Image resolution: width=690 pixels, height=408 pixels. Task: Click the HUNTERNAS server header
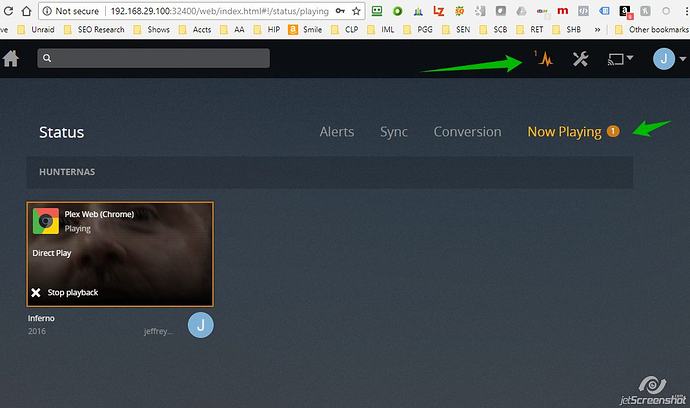[330, 172]
